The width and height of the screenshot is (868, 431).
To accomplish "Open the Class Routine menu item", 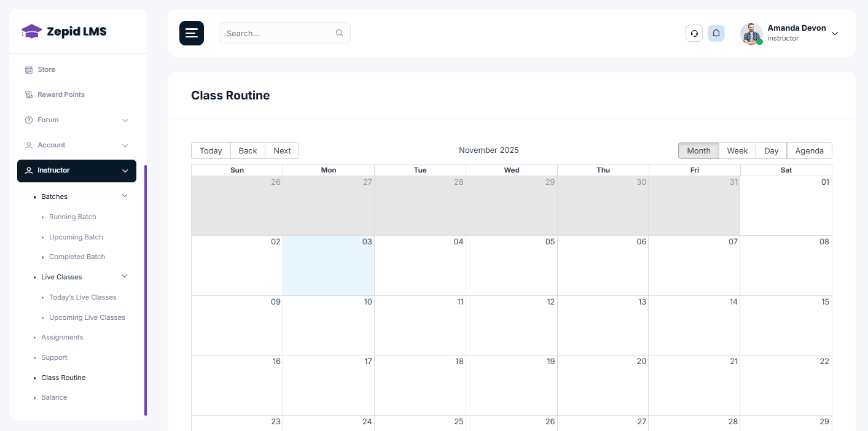I will click(63, 377).
